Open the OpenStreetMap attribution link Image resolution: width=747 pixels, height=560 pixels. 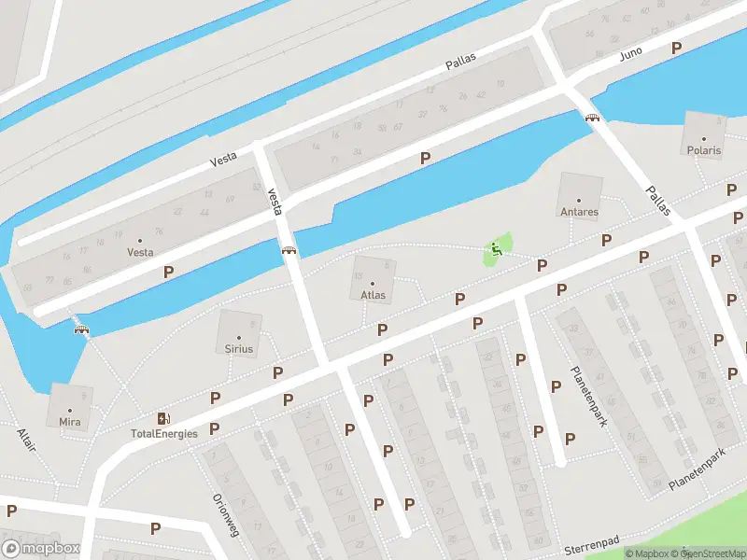[713, 553]
